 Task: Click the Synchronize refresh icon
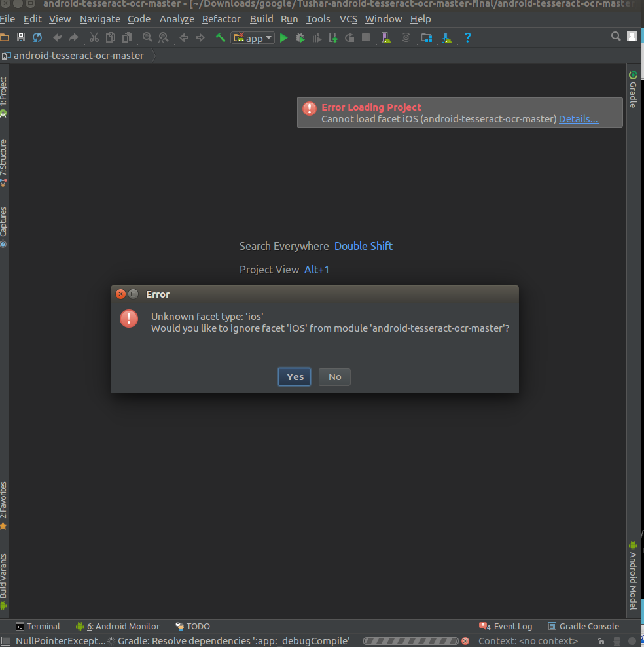coord(37,37)
